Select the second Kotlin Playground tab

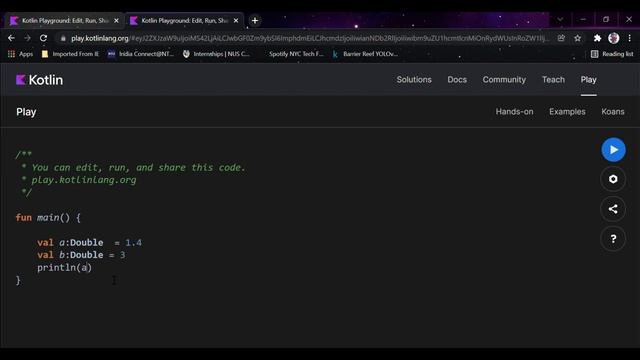pos(184,20)
